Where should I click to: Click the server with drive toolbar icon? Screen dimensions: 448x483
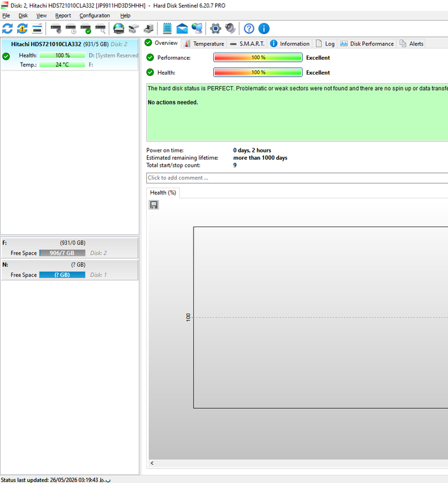tap(148, 29)
